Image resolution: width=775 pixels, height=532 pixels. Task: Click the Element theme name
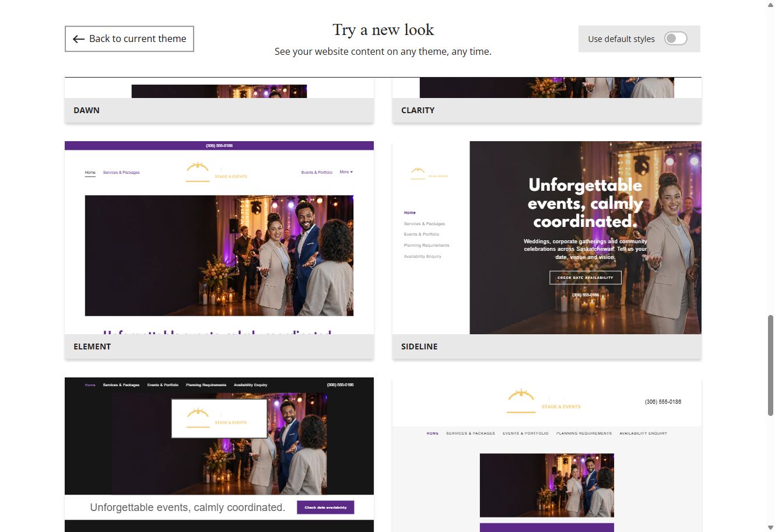tap(92, 346)
